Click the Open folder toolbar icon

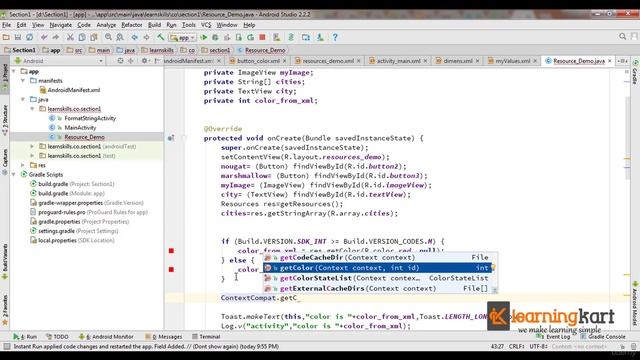point(6,37)
